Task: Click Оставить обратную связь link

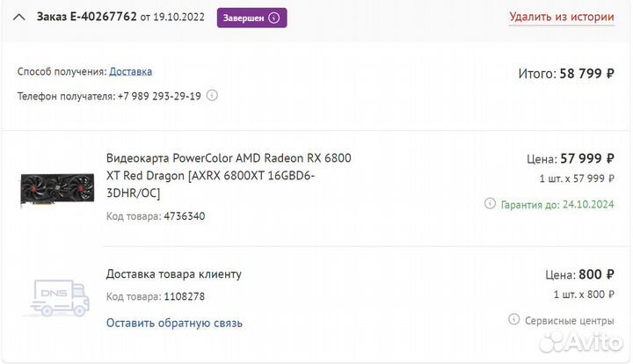Action: click(174, 323)
